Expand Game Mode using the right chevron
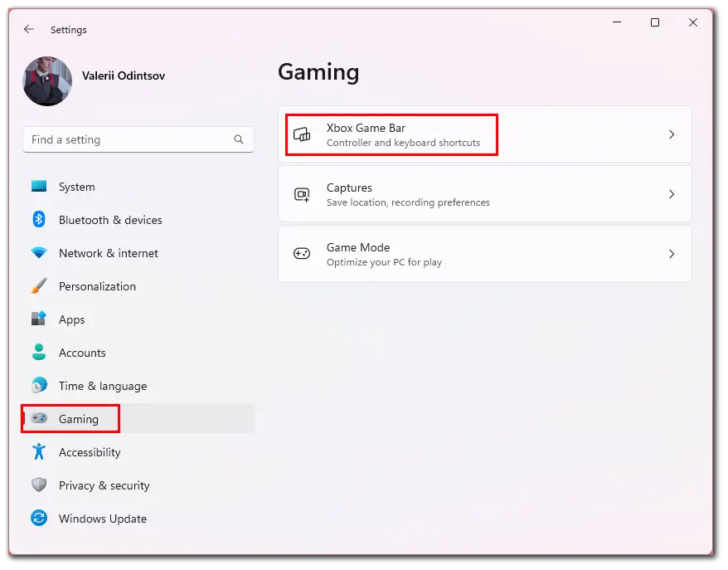The height and width of the screenshot is (570, 728). tap(672, 254)
